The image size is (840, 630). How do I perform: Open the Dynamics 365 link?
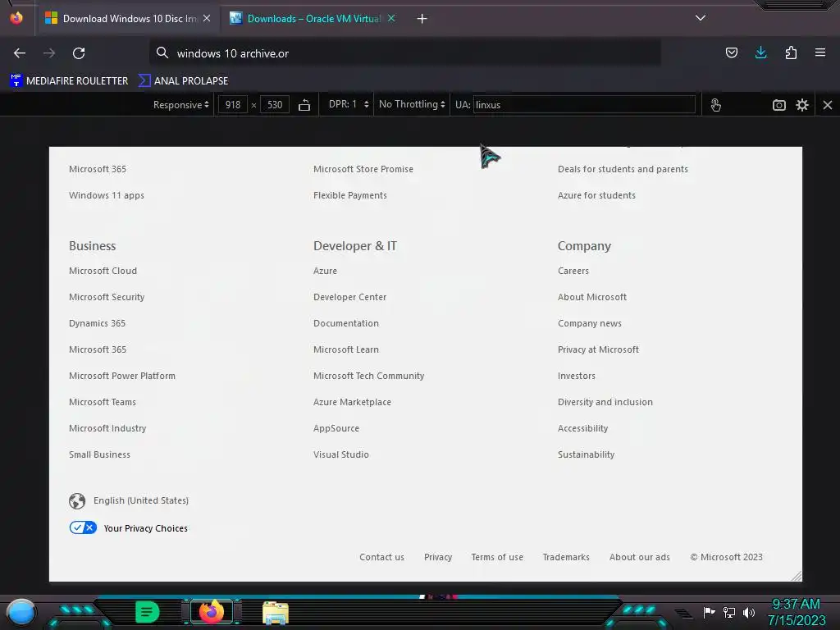pyautogui.click(x=97, y=323)
